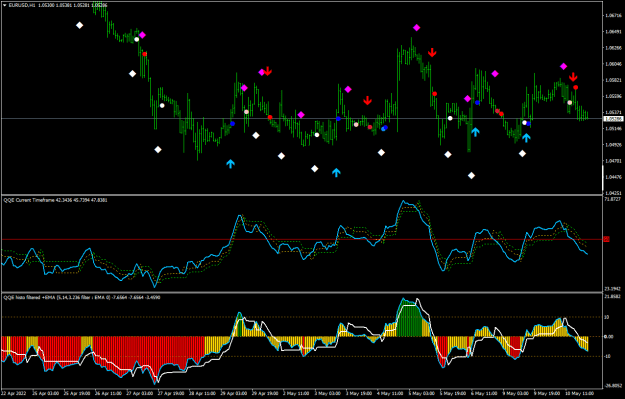Click the -26.8052 histogram scale value
This screenshot has width=625, height=399.
(613, 385)
